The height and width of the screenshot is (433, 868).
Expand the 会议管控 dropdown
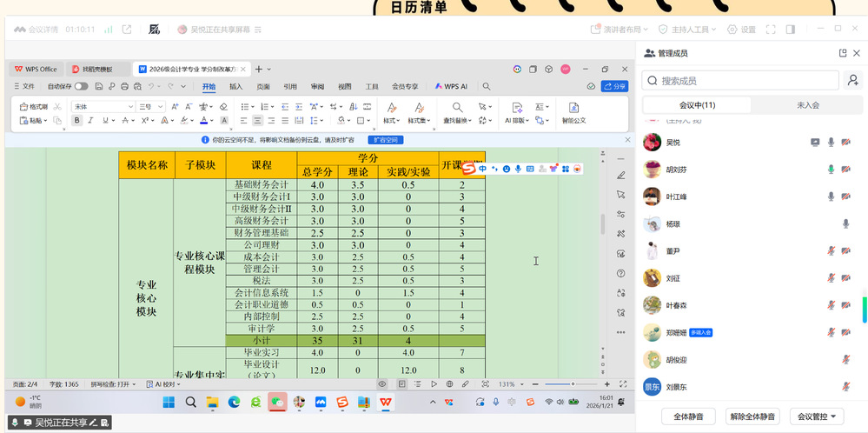pos(816,416)
